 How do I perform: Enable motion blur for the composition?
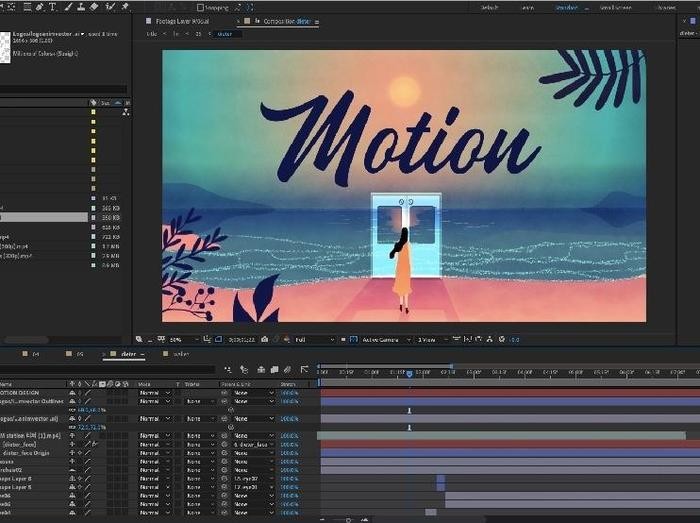288,369
